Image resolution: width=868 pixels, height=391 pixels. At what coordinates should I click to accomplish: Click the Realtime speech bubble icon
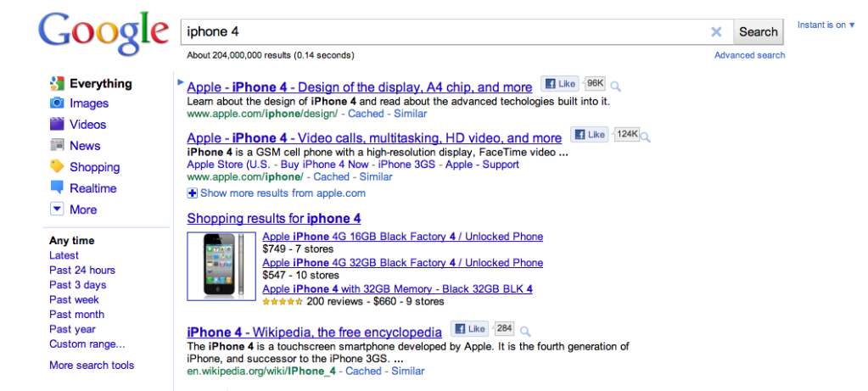click(57, 188)
